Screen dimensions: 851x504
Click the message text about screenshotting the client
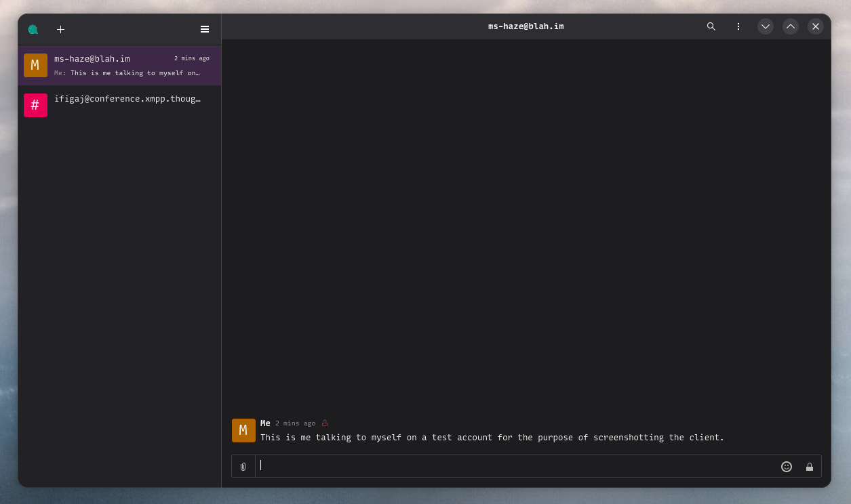click(492, 437)
